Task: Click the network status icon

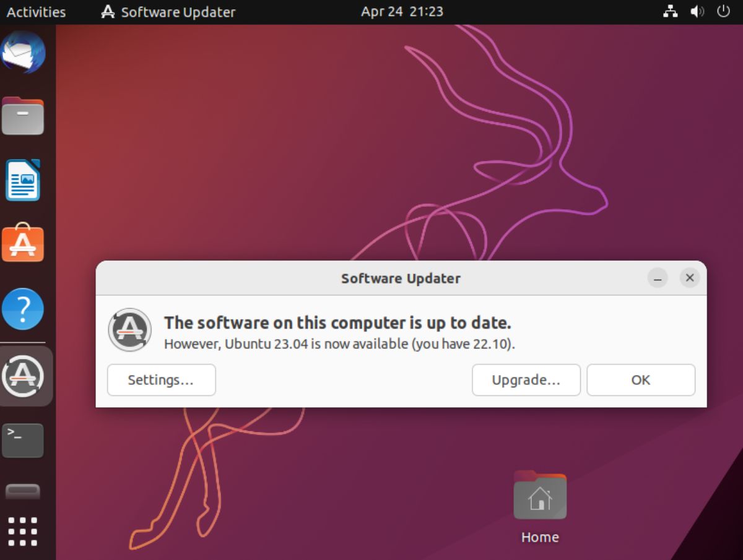Action: point(671,12)
